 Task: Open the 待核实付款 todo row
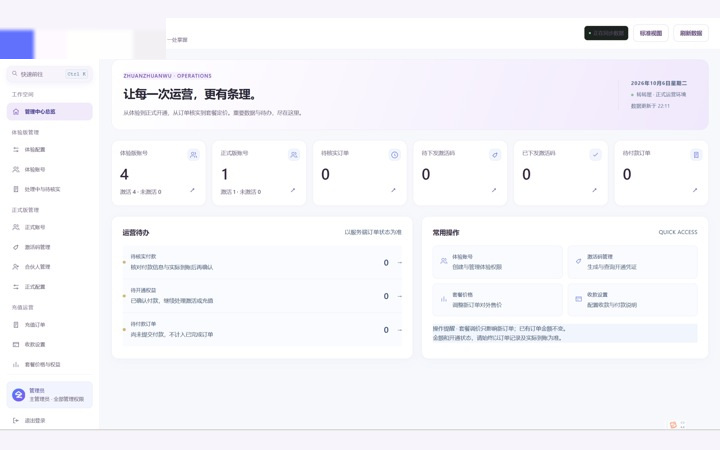pos(262,262)
